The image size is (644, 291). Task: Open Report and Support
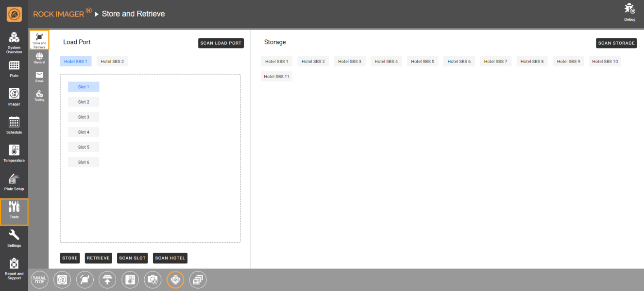[x=14, y=267]
